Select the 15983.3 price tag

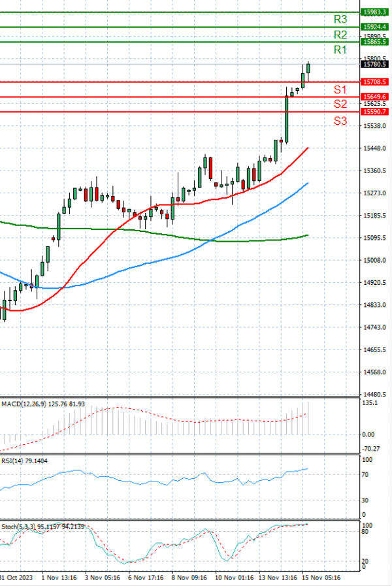pos(374,12)
